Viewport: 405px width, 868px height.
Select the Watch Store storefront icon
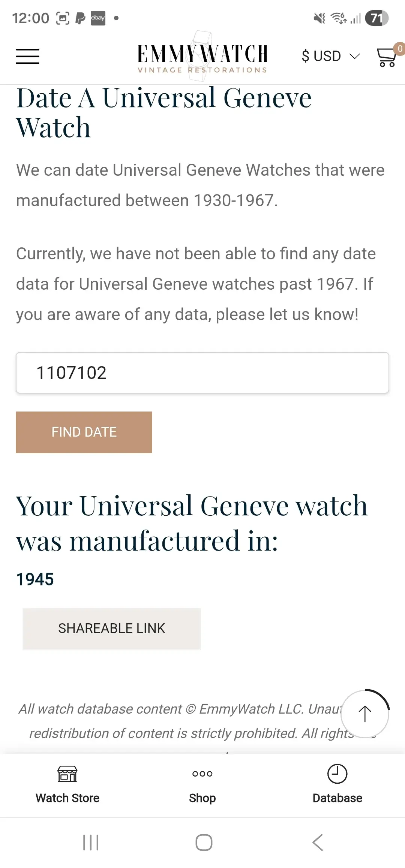click(67, 774)
